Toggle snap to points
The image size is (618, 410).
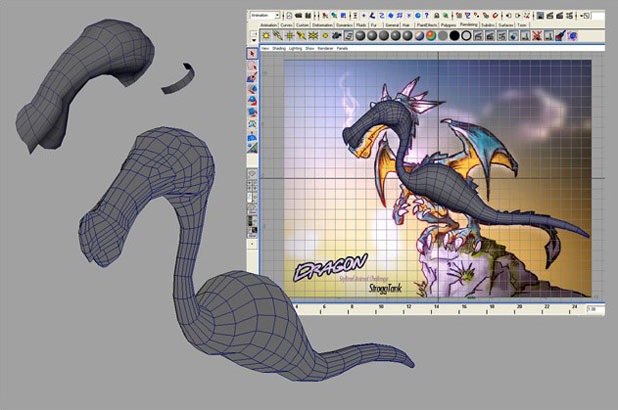pos(476,15)
